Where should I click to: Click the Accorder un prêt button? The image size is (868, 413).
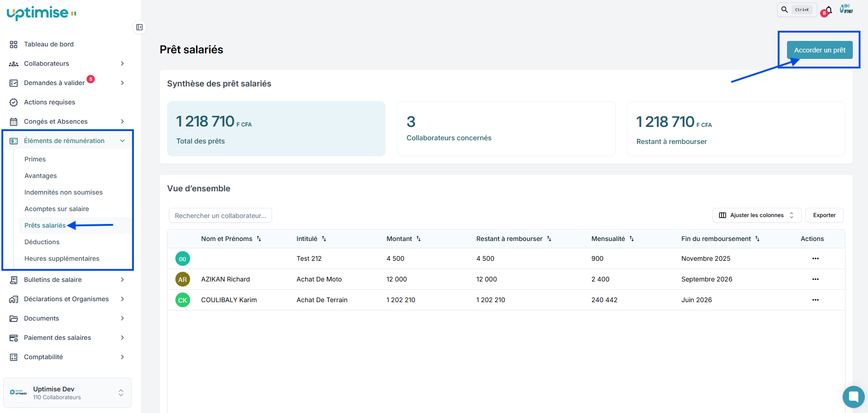(819, 50)
